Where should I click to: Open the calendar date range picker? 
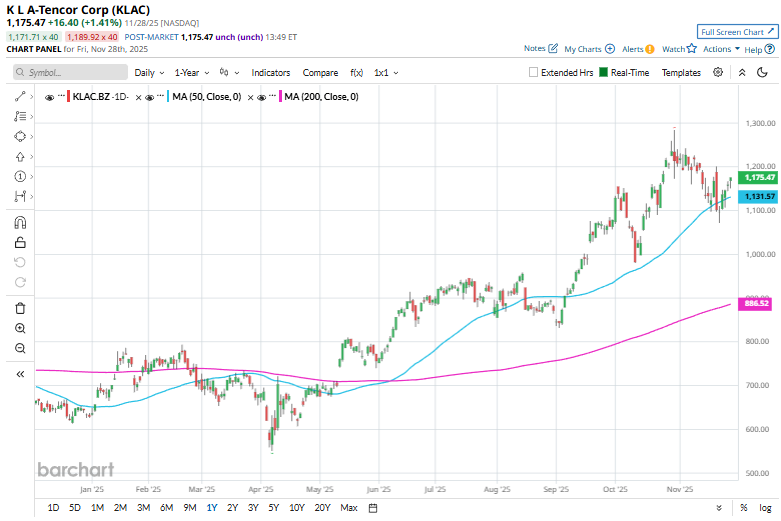(373, 508)
